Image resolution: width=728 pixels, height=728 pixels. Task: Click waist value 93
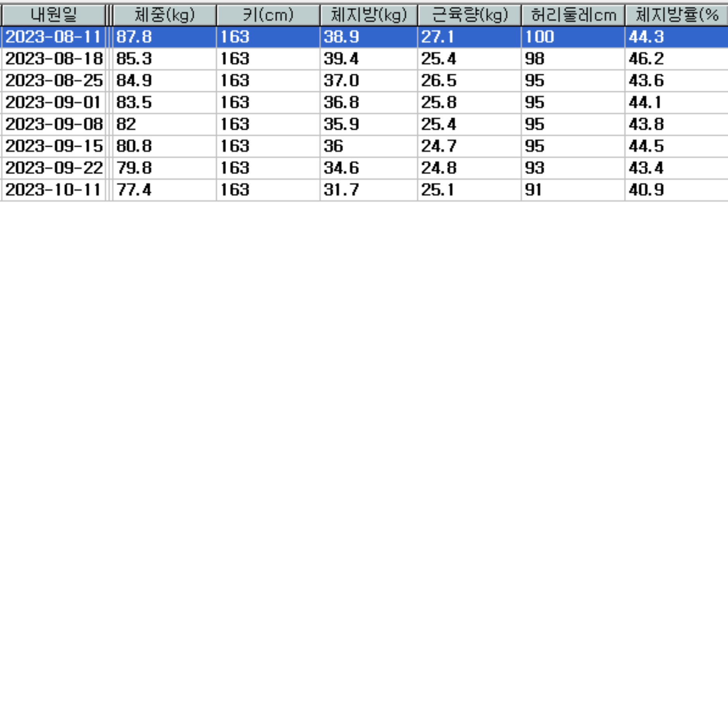click(535, 168)
